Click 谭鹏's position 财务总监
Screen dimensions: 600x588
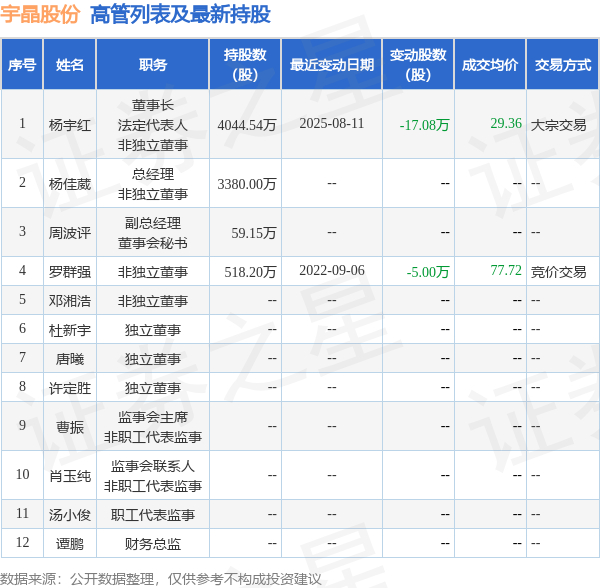pos(153,544)
